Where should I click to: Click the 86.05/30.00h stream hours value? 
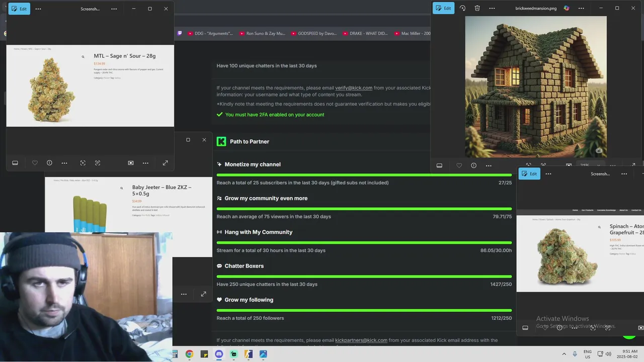(x=496, y=250)
